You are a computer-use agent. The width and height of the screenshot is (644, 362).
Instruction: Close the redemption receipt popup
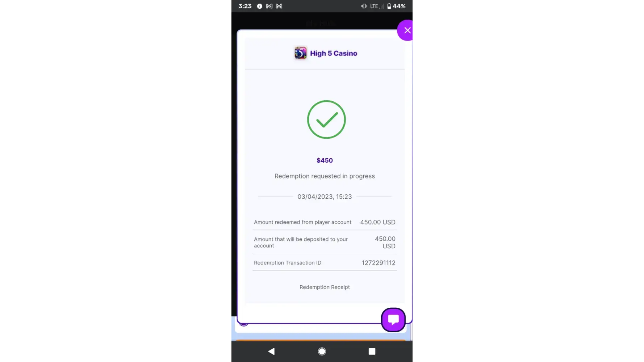click(x=406, y=30)
